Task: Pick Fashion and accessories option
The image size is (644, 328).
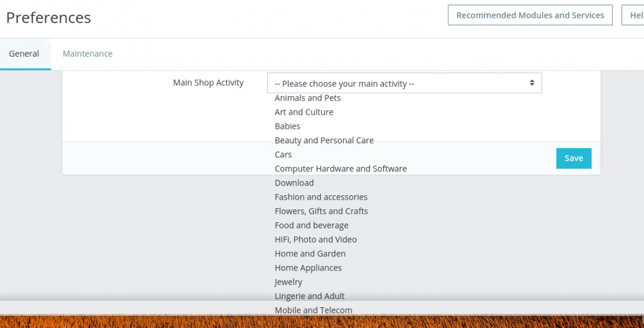Action: point(321,197)
